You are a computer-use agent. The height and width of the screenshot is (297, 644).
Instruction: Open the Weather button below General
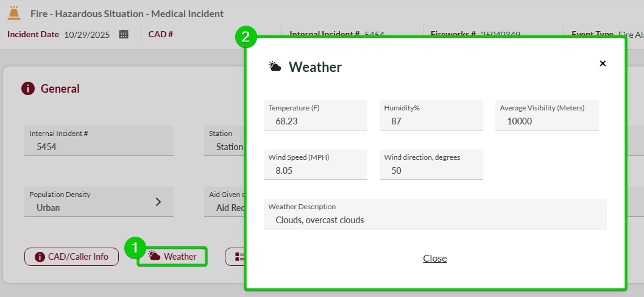coord(172,257)
